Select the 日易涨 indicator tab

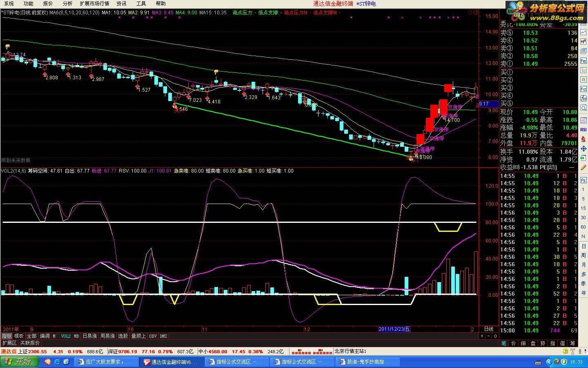90,336
